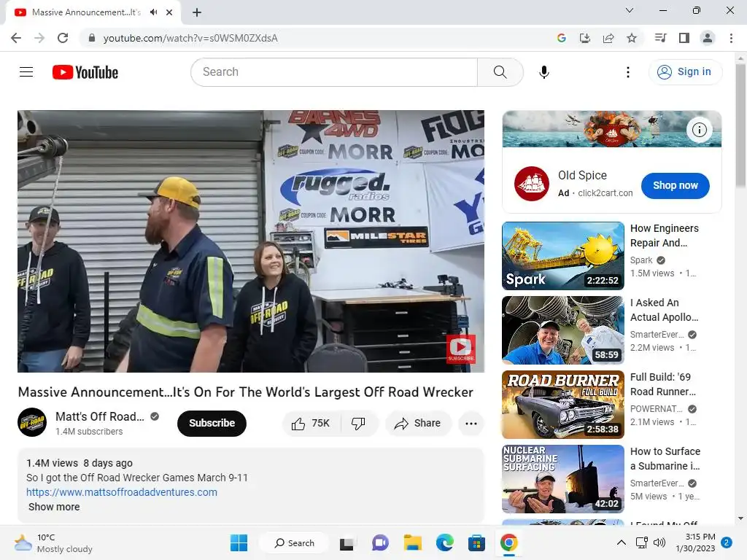Focus the browser address bar
Screen dimensions: 747x560
(x=314, y=38)
